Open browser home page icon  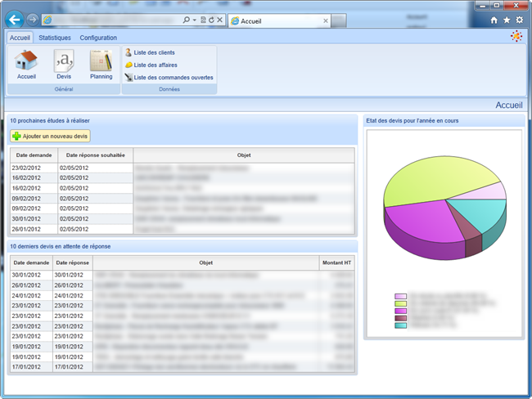494,20
